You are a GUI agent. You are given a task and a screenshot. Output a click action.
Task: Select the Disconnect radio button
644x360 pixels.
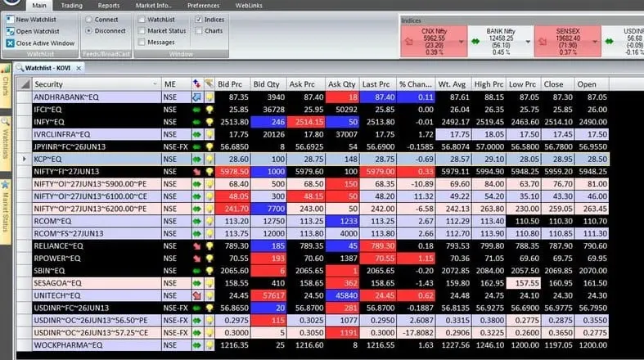tap(88, 31)
